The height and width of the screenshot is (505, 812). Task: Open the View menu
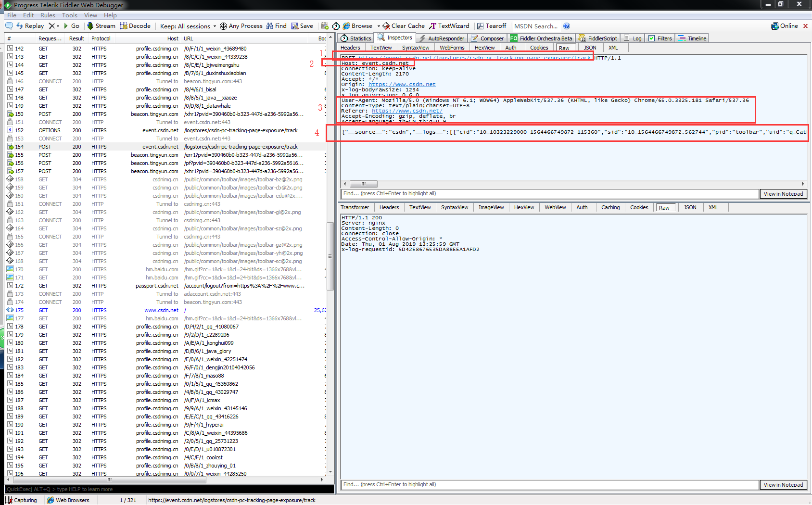pos(90,15)
